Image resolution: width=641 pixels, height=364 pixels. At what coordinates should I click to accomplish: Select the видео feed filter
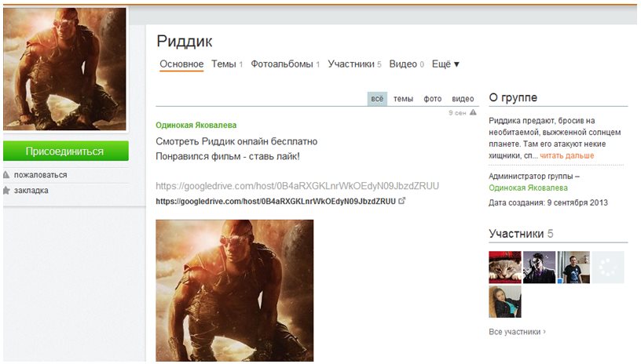point(463,99)
